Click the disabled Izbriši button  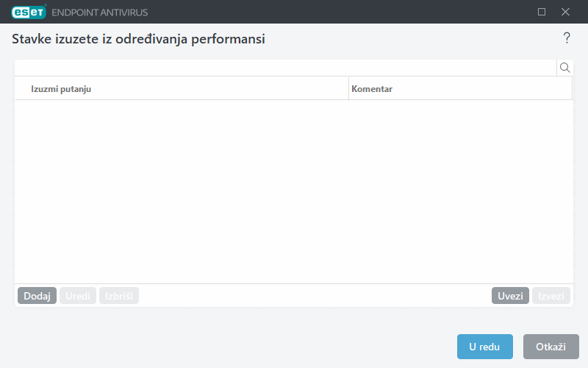point(119,296)
